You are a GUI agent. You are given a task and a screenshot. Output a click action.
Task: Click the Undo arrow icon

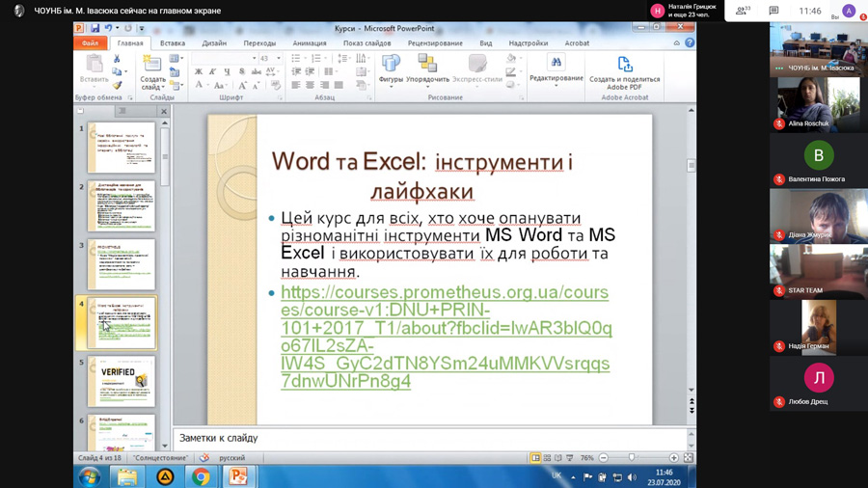pyautogui.click(x=108, y=28)
